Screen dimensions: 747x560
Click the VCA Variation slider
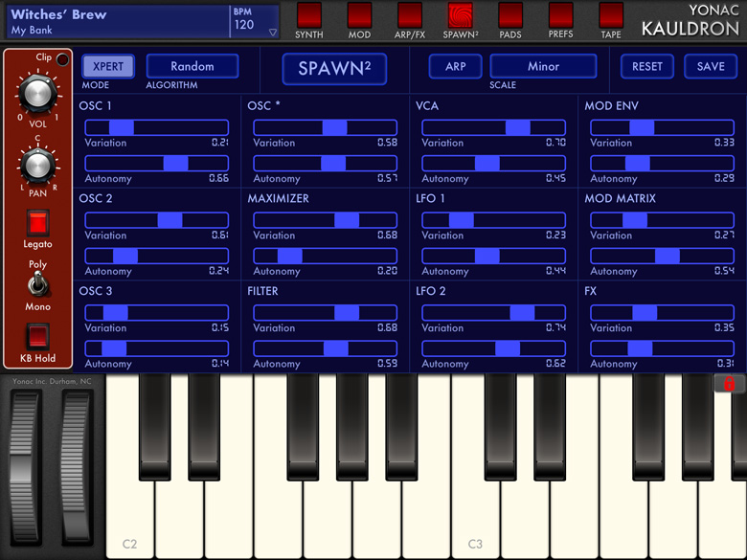[494, 127]
